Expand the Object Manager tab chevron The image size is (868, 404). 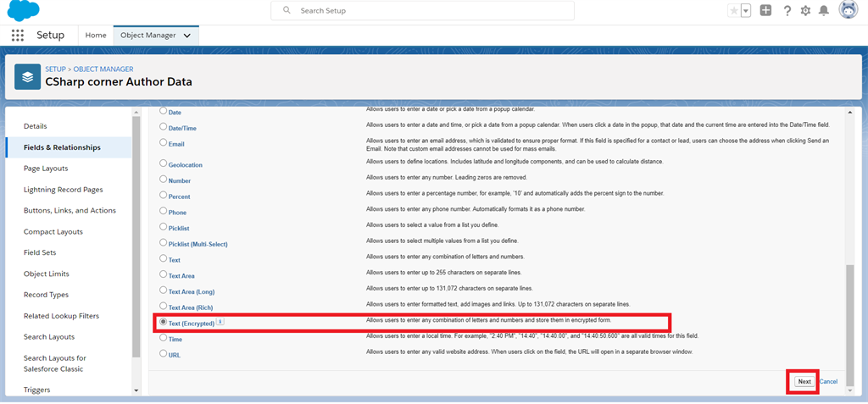click(187, 36)
